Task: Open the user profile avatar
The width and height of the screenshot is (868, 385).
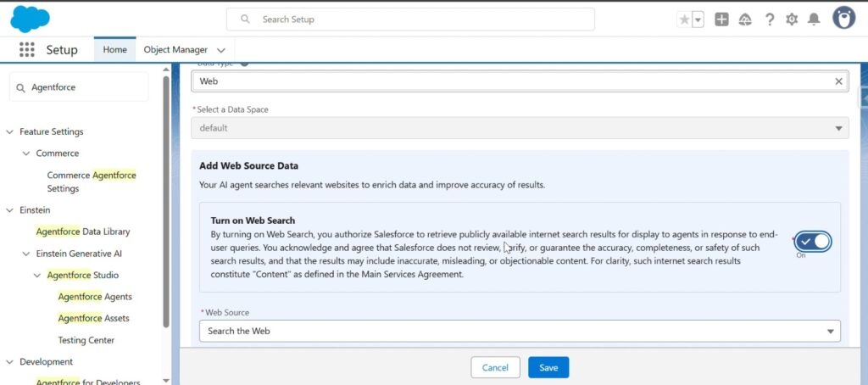Action: pos(843,19)
